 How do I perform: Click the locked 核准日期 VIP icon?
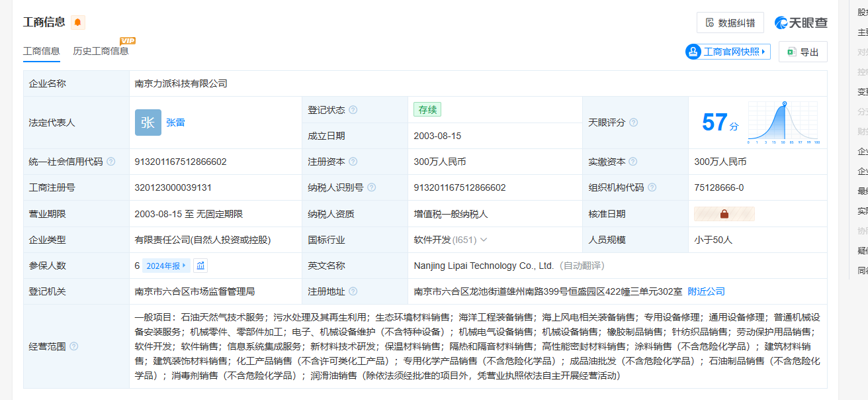724,214
